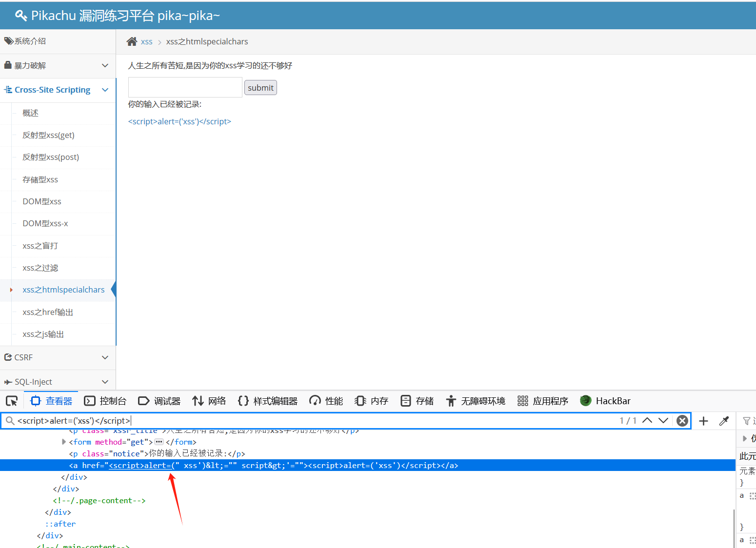Expand the 暴力破解 menu chevron
Viewport: 756px width, 548px height.
coord(105,65)
